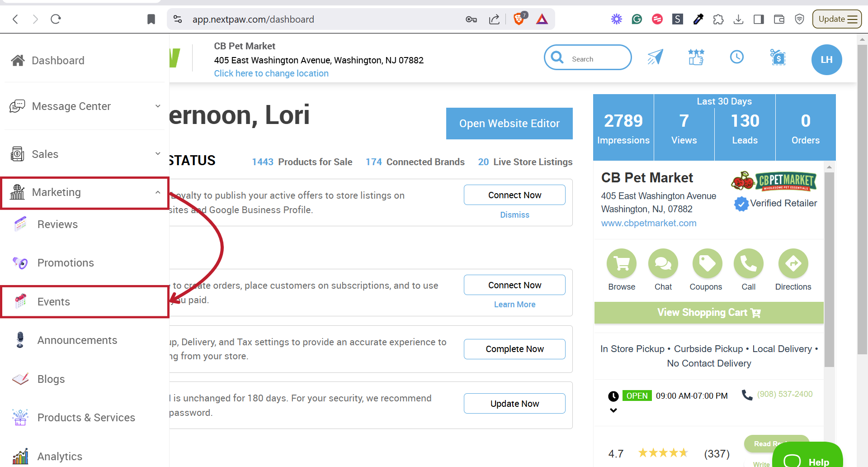
Task: Open Brave Shields lion icon
Action: point(519,19)
